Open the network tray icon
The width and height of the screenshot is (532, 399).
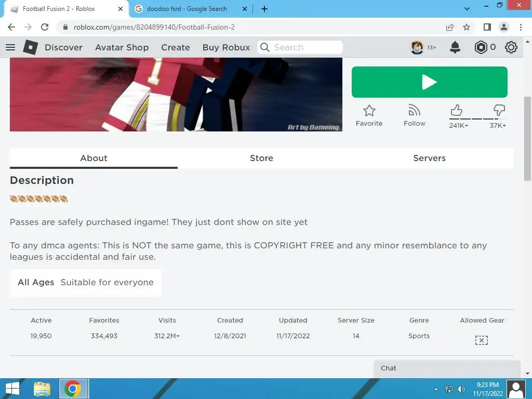(x=449, y=389)
